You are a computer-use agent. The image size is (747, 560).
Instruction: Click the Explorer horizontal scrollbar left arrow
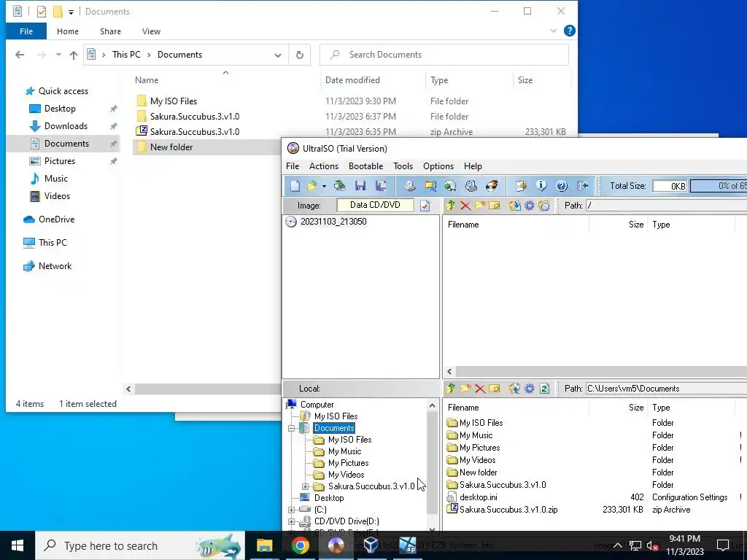click(128, 389)
